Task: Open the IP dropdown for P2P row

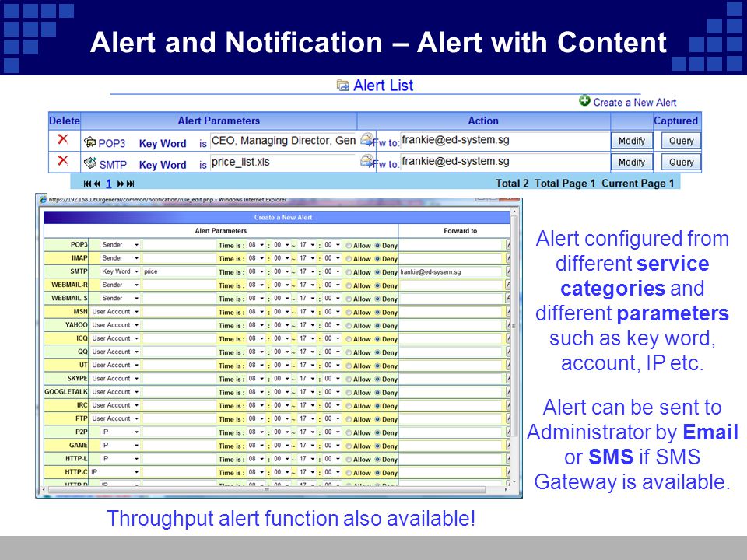Action: coord(120,432)
